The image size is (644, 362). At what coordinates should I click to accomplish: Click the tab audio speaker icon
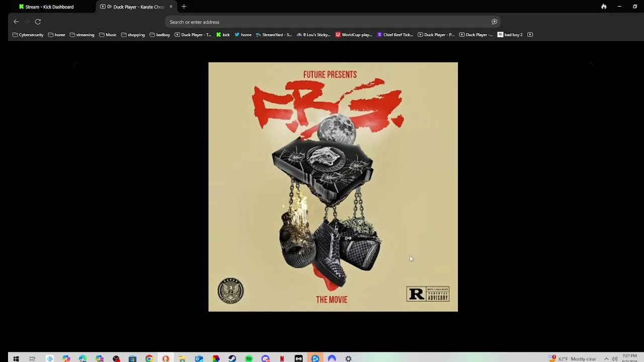[109, 7]
